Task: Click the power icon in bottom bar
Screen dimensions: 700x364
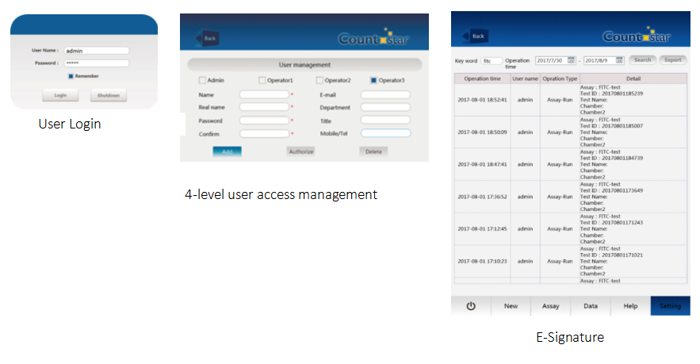Action: [471, 306]
